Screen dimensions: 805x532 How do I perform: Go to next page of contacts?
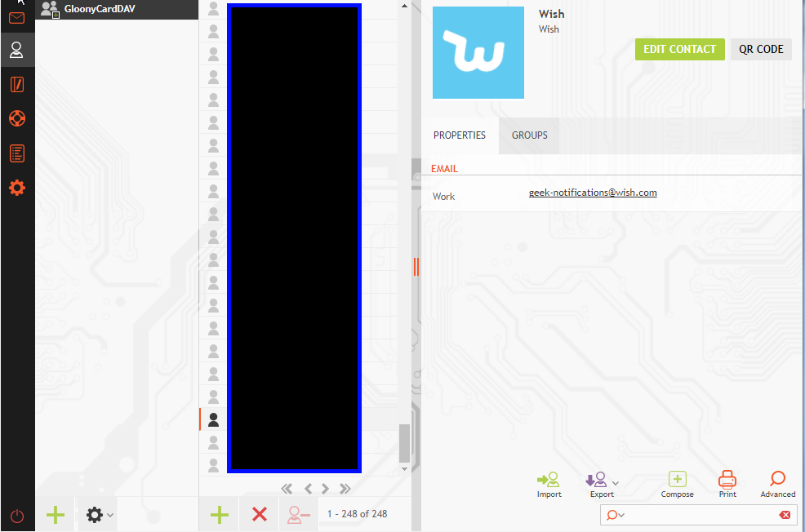pos(325,489)
